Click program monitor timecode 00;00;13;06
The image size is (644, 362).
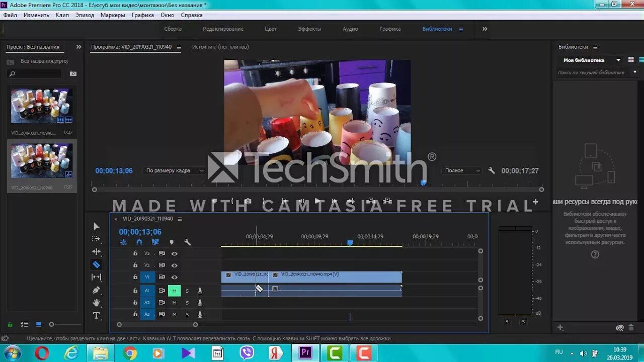pyautogui.click(x=114, y=171)
